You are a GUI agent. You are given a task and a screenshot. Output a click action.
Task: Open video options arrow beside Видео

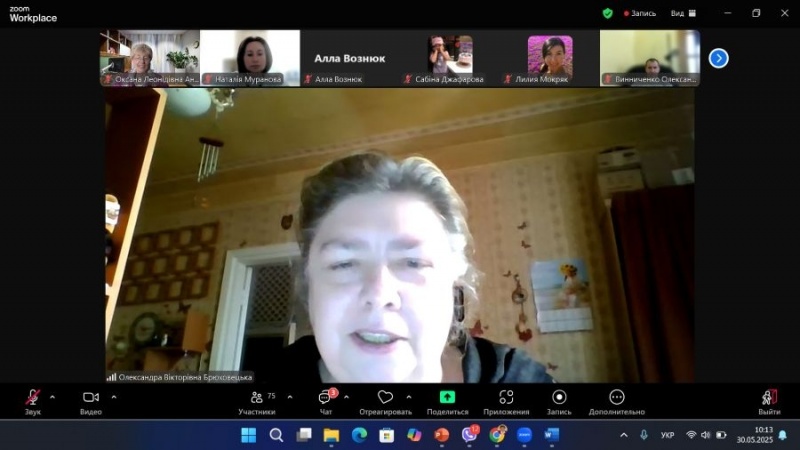coord(114,396)
